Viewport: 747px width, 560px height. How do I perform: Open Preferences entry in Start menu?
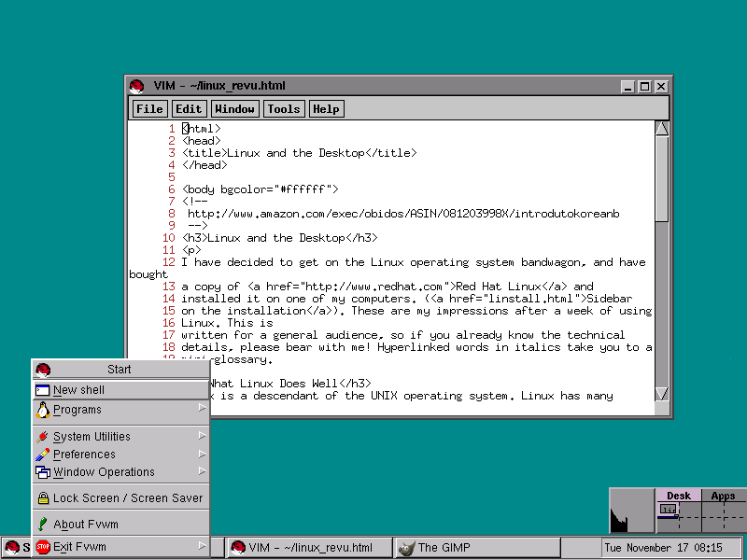[x=121, y=455]
